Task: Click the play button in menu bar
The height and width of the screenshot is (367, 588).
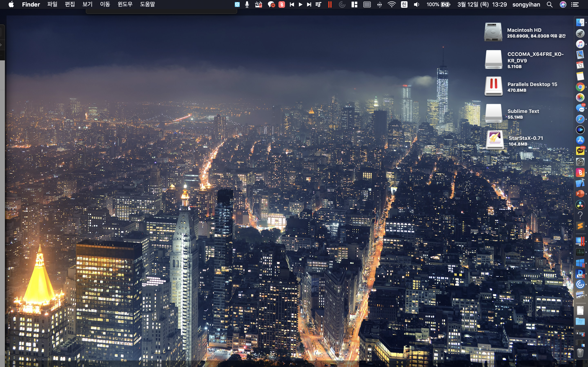Action: tap(300, 4)
